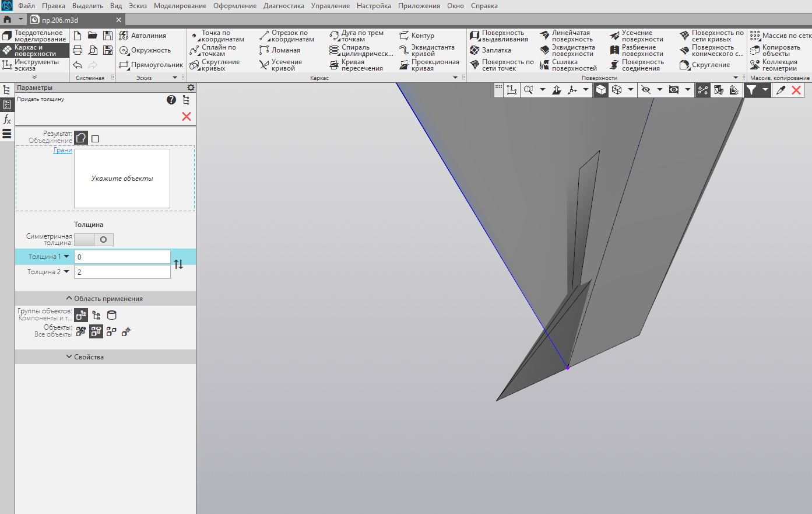Open Толщина 2 dropdown arrow
This screenshot has height=514, width=812.
tap(66, 271)
